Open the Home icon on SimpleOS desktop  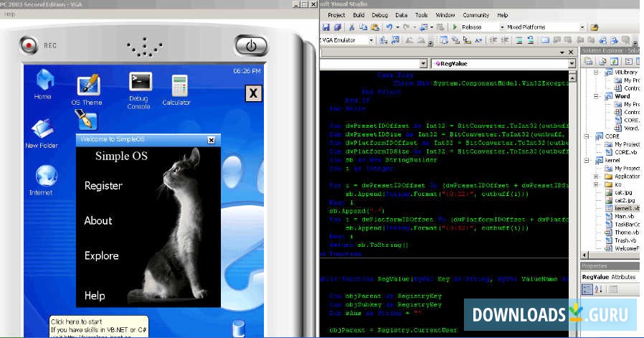(43, 84)
